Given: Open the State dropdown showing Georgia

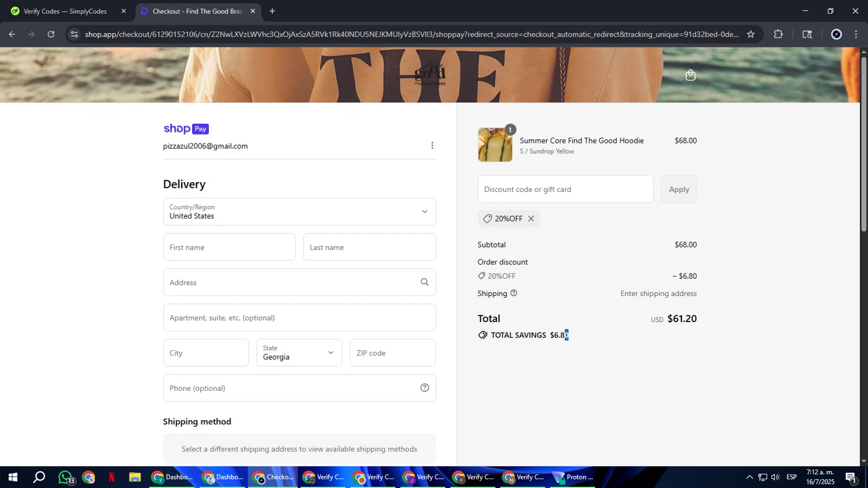Looking at the screenshot, I should click(x=299, y=353).
